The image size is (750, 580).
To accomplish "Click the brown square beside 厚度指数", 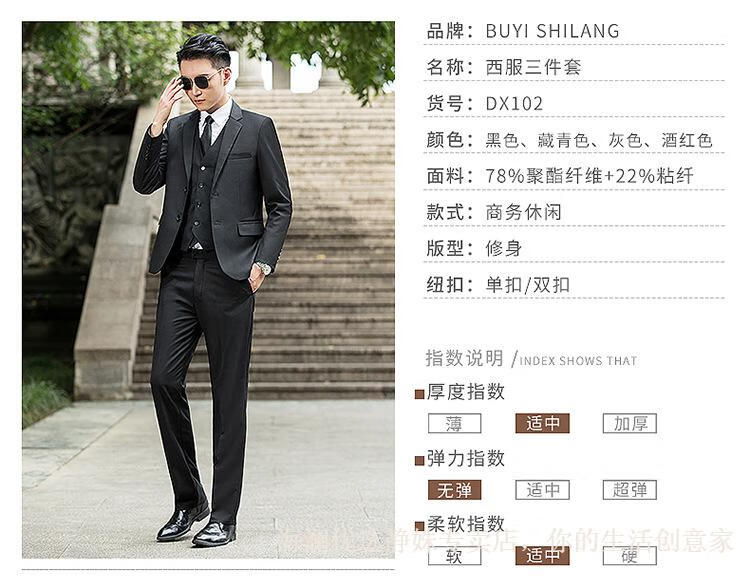I will [x=419, y=394].
